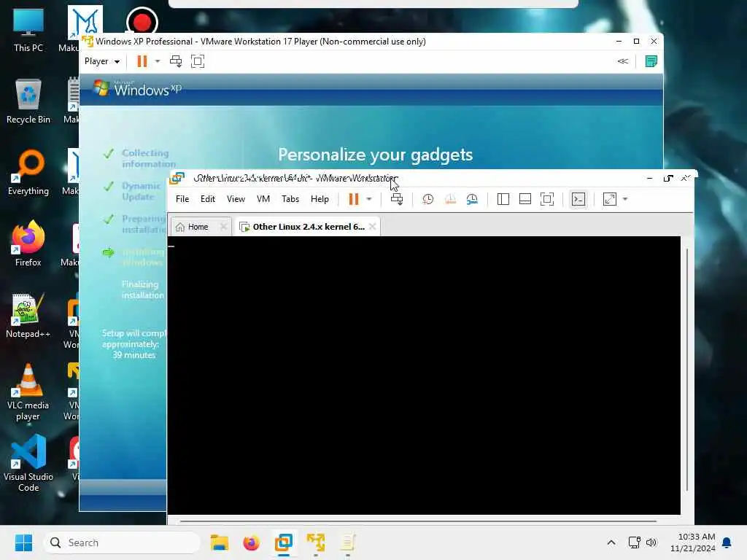Open the notepad app on the taskbar
This screenshot has width=747, height=560.
pyautogui.click(x=348, y=542)
